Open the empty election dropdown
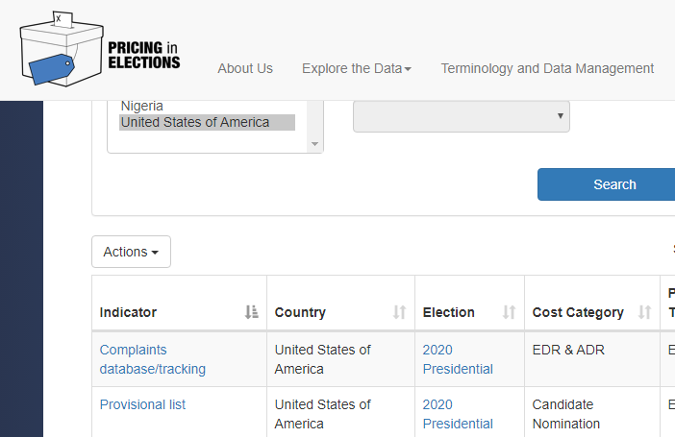The height and width of the screenshot is (437, 675). [461, 116]
